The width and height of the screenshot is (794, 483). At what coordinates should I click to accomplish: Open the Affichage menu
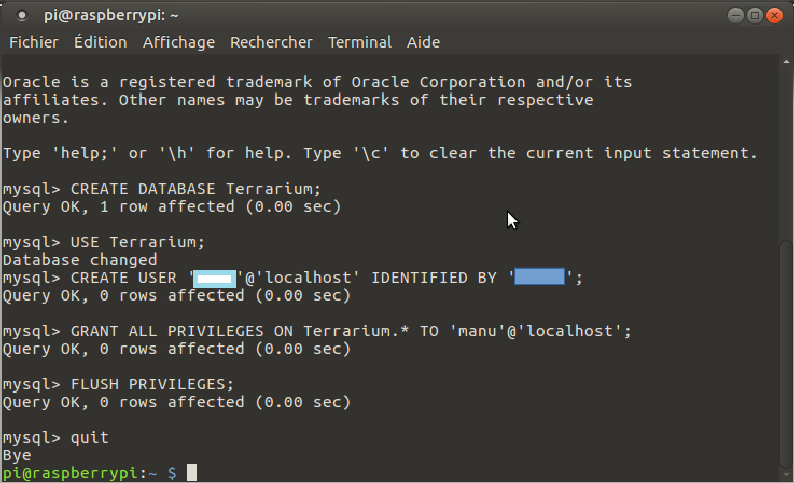click(x=179, y=42)
